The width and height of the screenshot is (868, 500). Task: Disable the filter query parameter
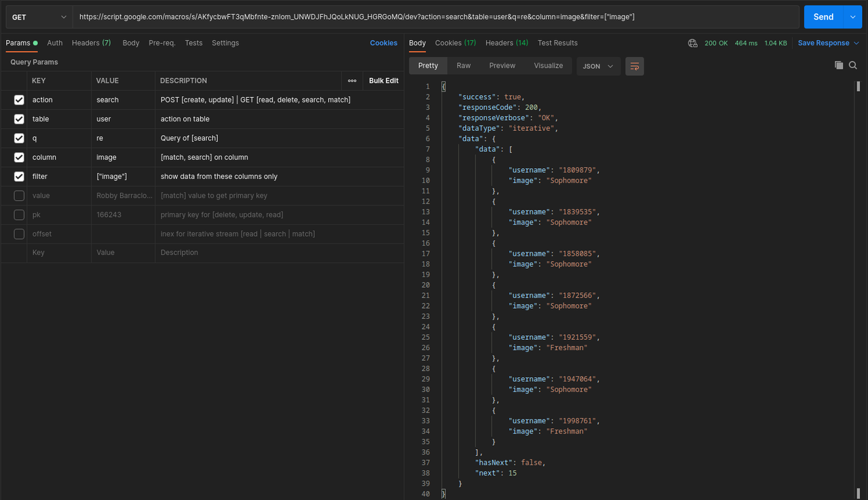pyautogui.click(x=19, y=176)
